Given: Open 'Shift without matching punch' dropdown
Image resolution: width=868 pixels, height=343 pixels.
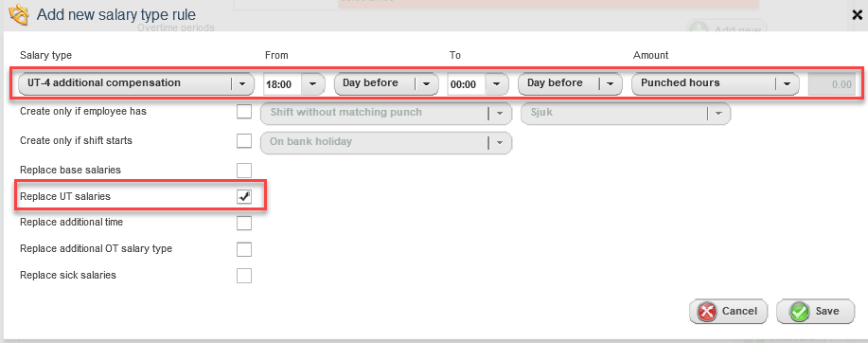Looking at the screenshot, I should click(386, 113).
